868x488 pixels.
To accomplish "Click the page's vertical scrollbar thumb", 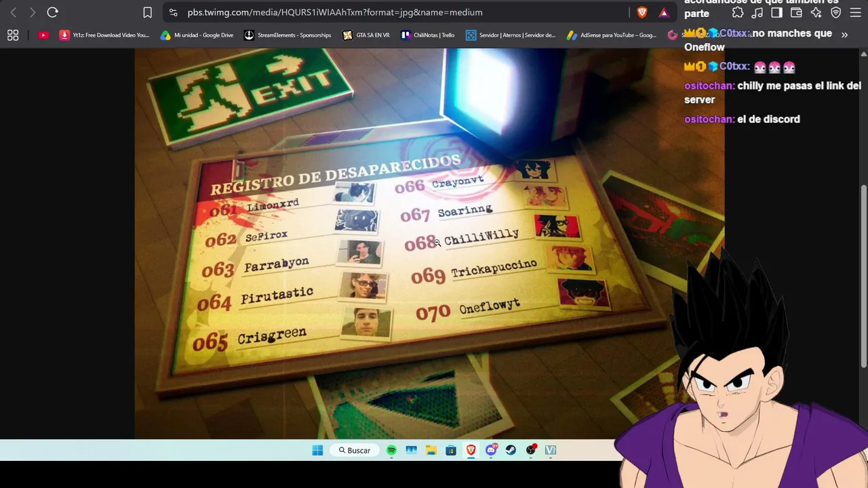I will 863,277.
